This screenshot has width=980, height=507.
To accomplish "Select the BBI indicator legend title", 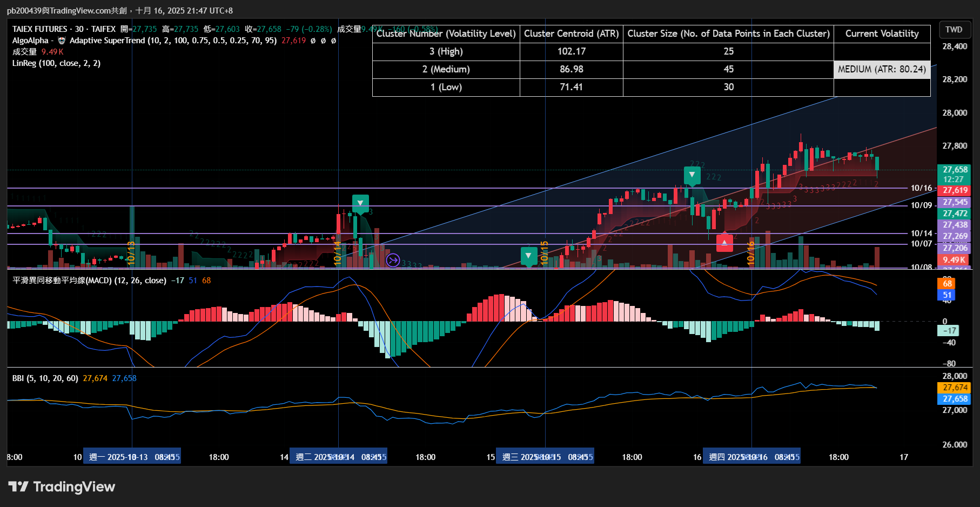I will coord(45,378).
